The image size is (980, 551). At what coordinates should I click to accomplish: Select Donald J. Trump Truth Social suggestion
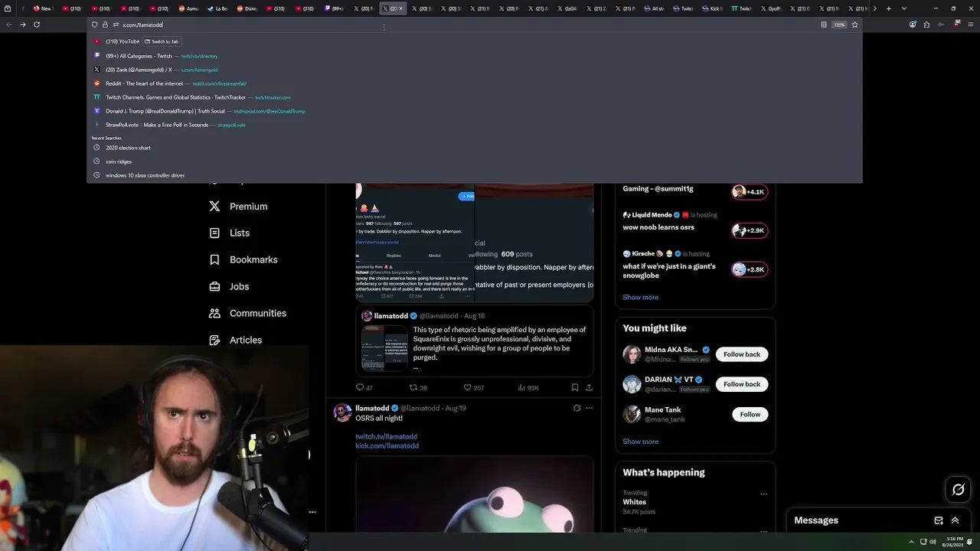[x=474, y=111]
